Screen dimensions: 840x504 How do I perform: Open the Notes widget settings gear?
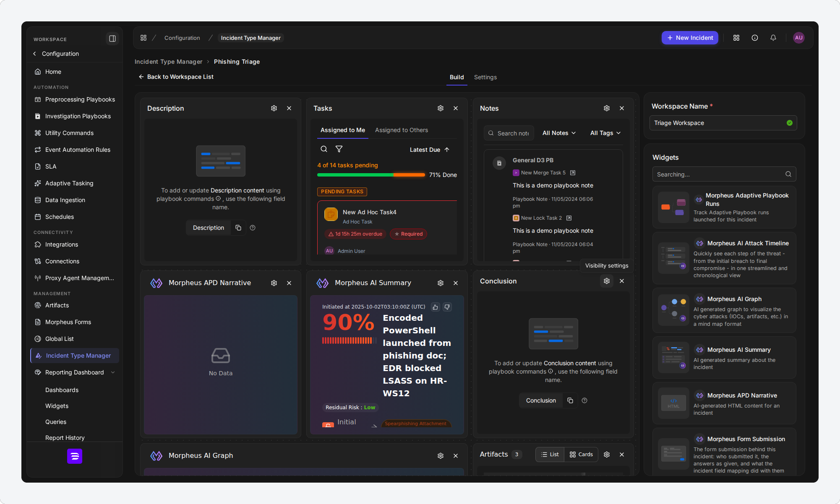pyautogui.click(x=607, y=108)
